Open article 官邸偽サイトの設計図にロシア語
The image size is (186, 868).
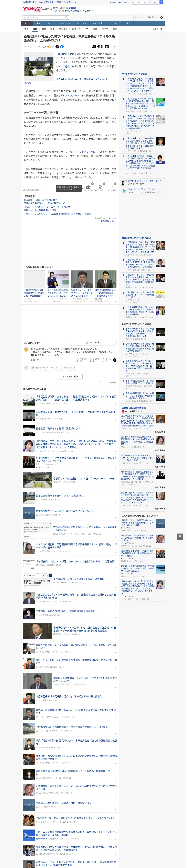point(84,478)
